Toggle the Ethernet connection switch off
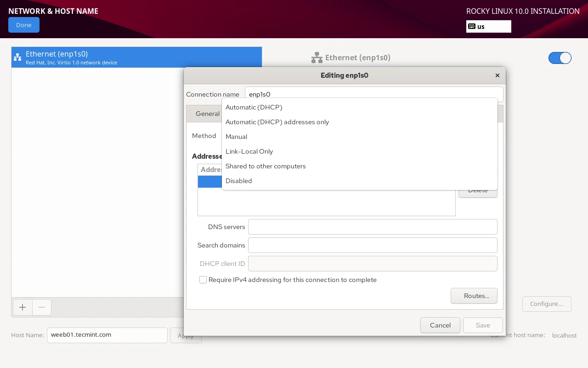 [x=560, y=58]
